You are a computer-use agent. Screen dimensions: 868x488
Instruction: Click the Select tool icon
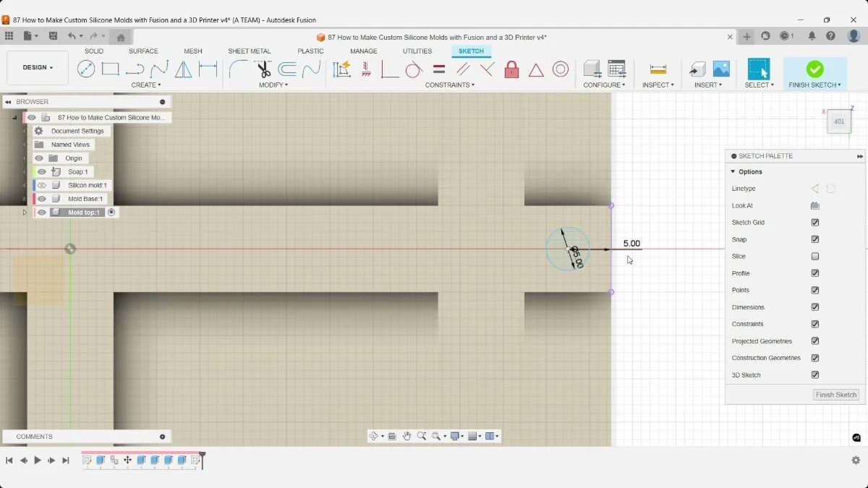759,69
